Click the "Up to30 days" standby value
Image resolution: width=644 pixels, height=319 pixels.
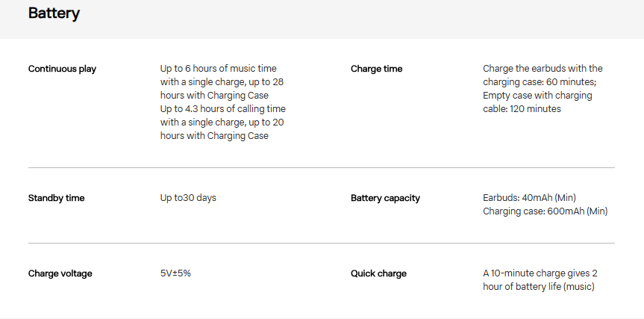click(188, 198)
